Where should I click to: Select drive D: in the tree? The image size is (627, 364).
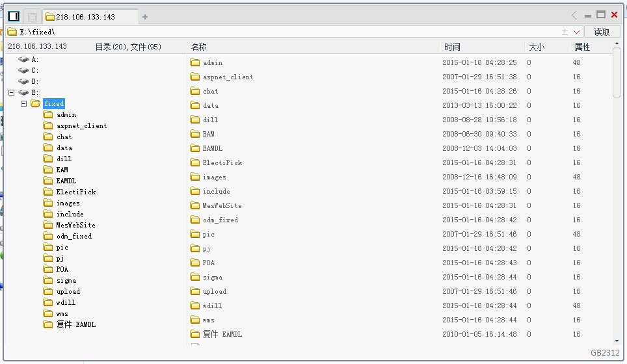coord(29,81)
